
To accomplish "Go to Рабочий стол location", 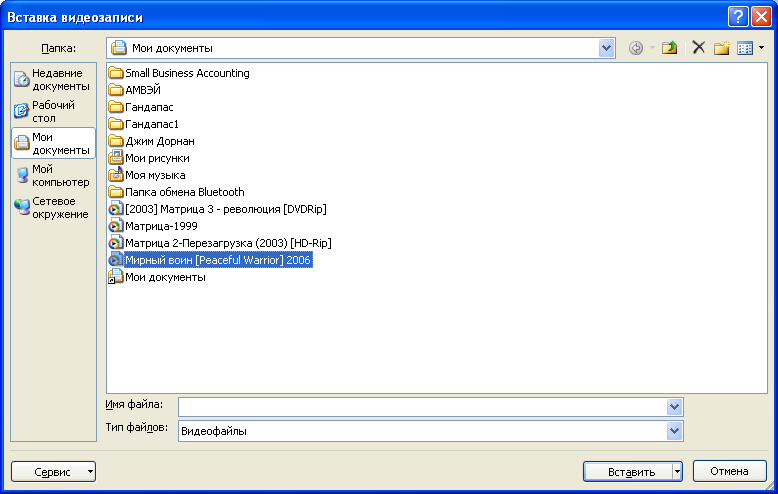I will tap(53, 112).
